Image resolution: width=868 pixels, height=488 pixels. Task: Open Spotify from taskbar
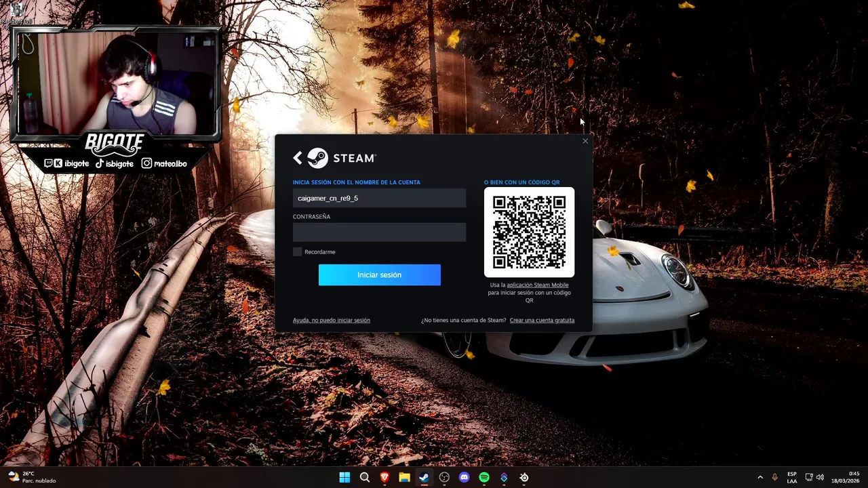pyautogui.click(x=484, y=477)
